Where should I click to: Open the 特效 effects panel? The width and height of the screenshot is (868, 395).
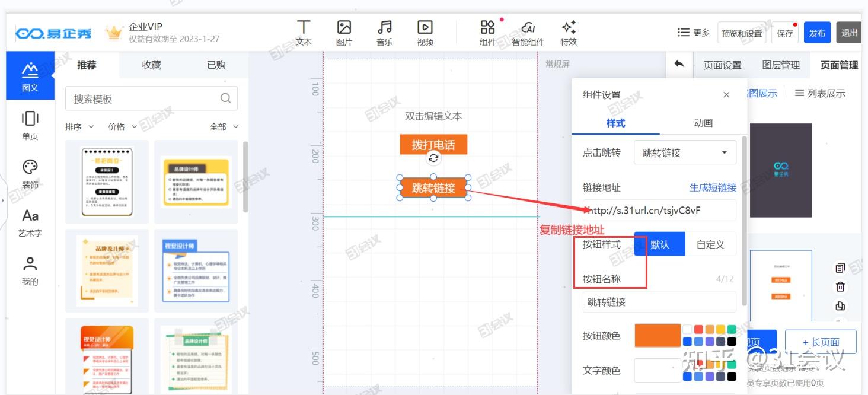(569, 33)
